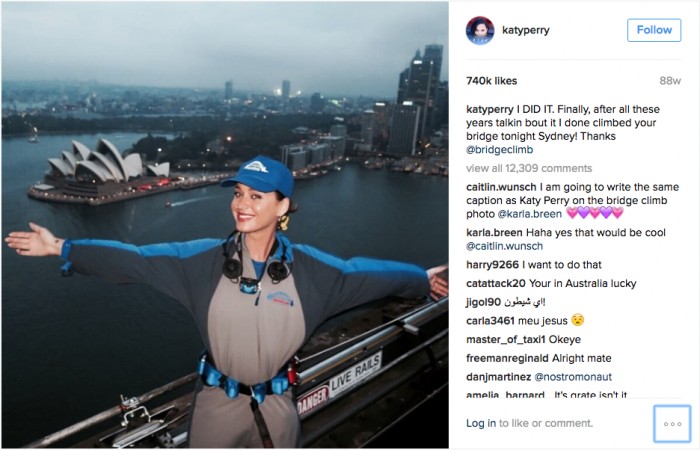
Task: Open katyperry username in the post header
Action: [x=525, y=30]
